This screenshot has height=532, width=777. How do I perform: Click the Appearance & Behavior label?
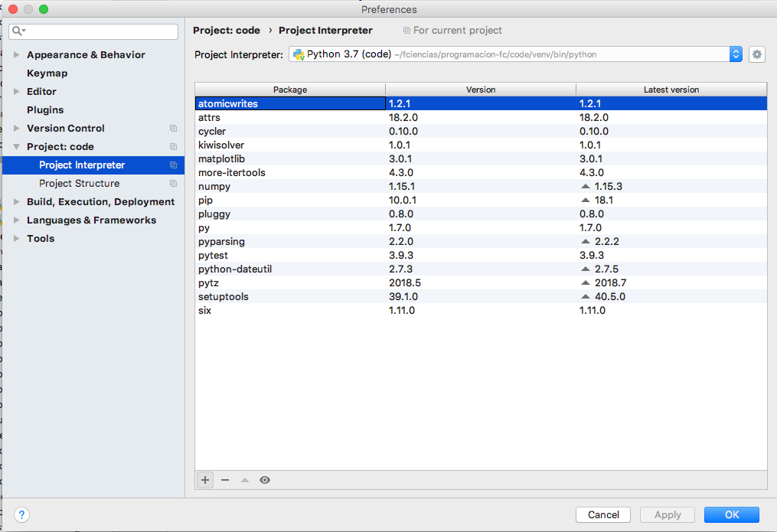click(86, 55)
